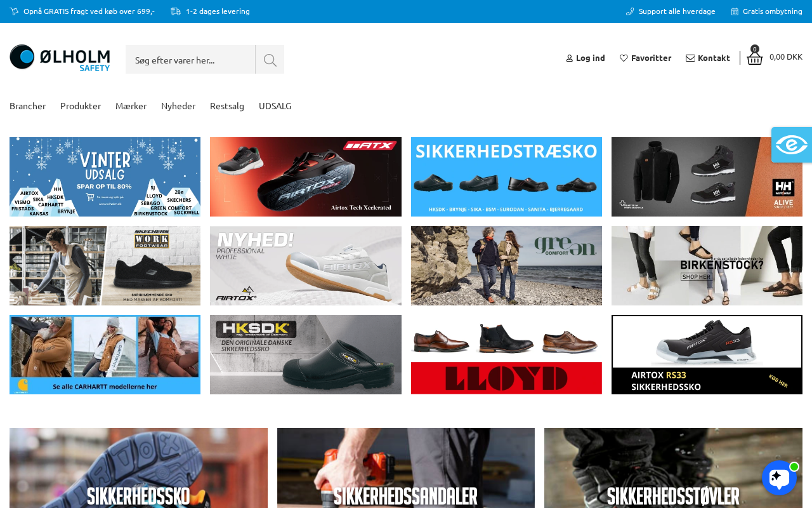This screenshot has width=812, height=508.
Task: Click the calendar icon by Gratis ombytning
Action: click(x=735, y=11)
